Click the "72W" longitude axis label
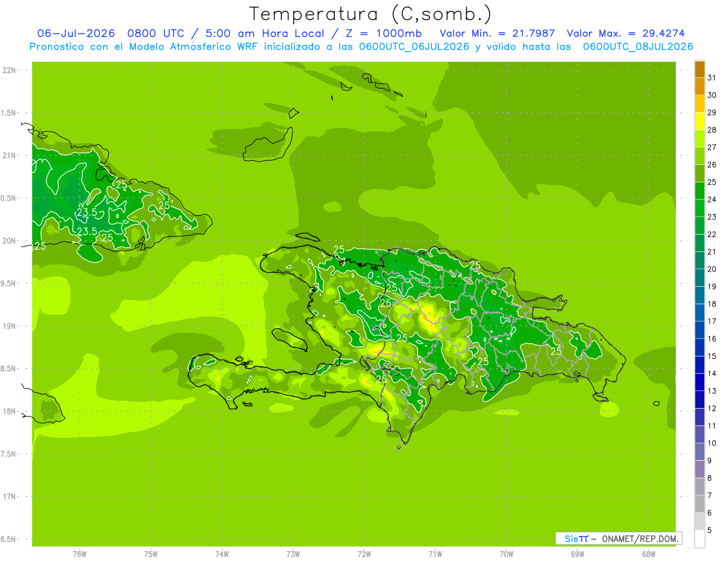 pyautogui.click(x=364, y=554)
